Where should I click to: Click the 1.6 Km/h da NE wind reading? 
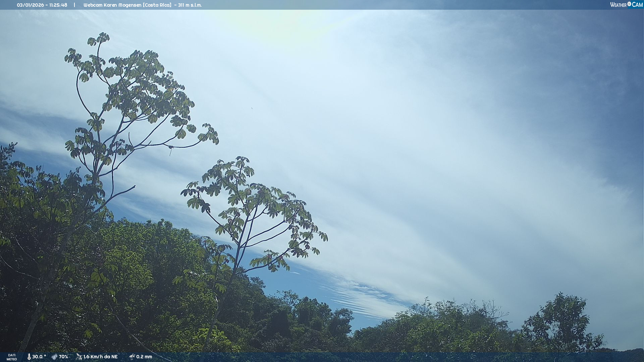point(100,357)
